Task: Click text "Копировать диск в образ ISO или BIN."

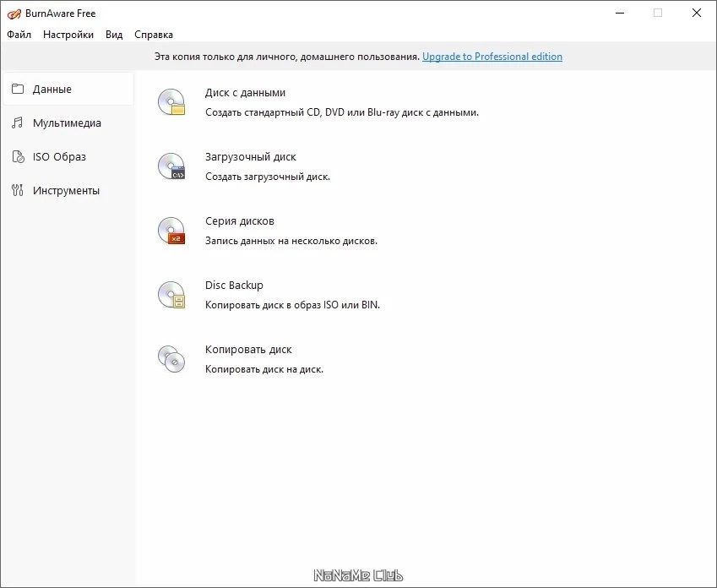Action: (x=293, y=305)
